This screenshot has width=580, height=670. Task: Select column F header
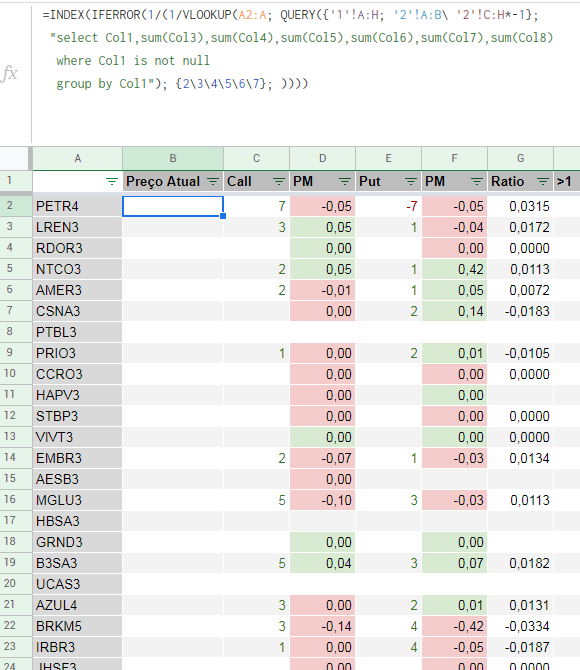[454, 159]
